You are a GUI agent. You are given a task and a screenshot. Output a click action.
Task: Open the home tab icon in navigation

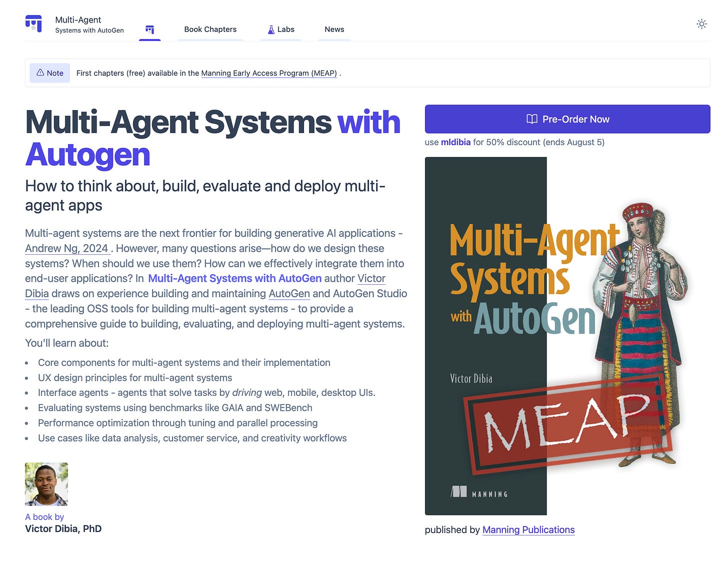(150, 30)
